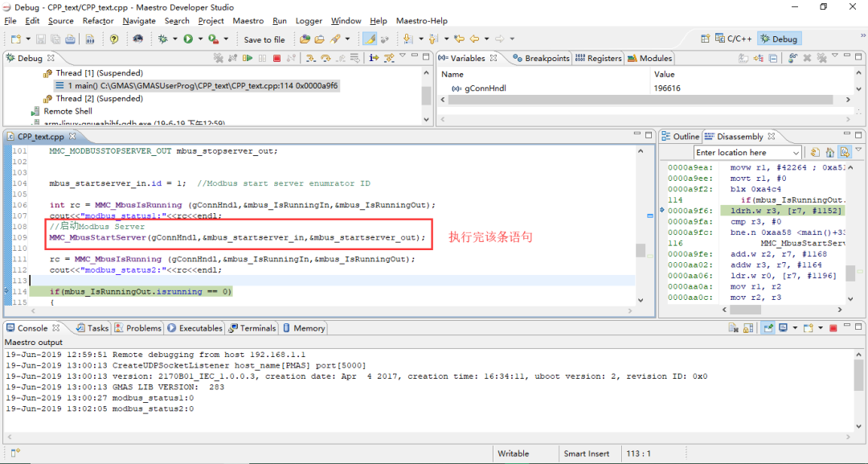Open the Display Selected Console dropdown
868x464 pixels.
[x=795, y=328]
